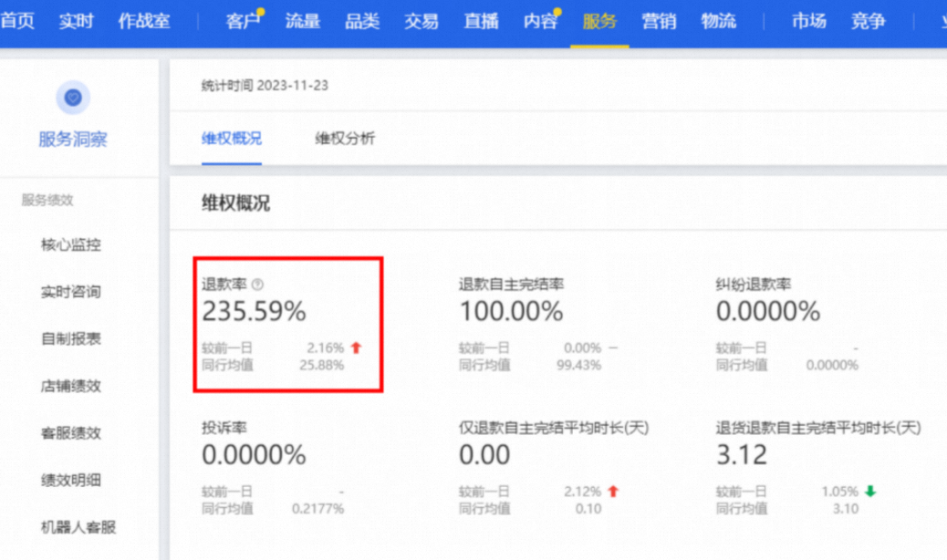Viewport: 947px width, 560px height.
Task: Go to 机器人客服 in the sidebar
Action: pyautogui.click(x=78, y=527)
